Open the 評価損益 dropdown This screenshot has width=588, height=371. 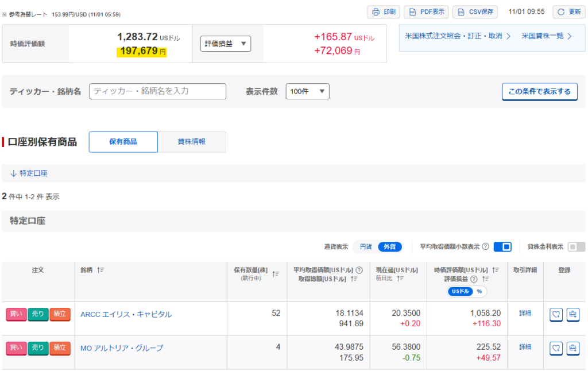(x=225, y=44)
